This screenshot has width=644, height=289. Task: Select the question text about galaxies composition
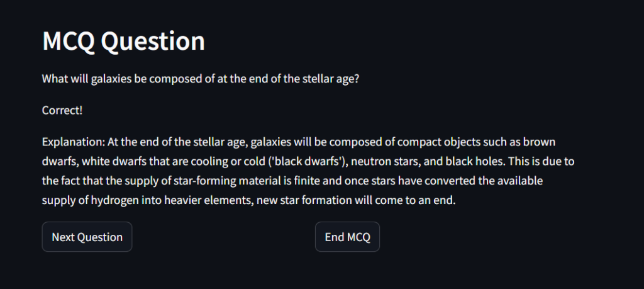click(201, 79)
